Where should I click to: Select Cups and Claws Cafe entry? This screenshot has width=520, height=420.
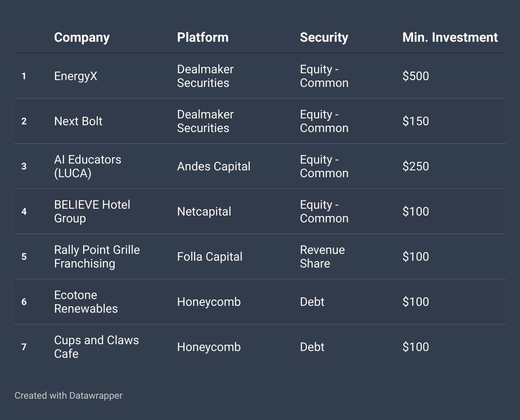pos(96,347)
